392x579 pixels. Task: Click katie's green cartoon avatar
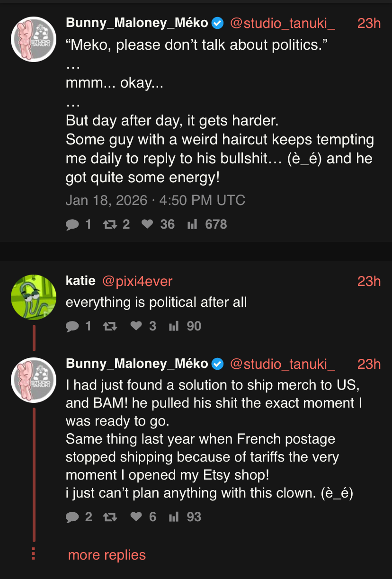[x=34, y=297]
